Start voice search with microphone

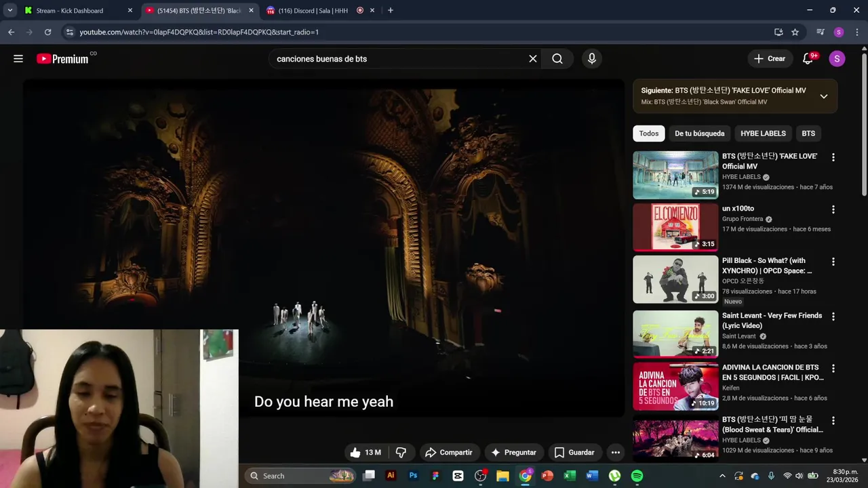pos(592,59)
